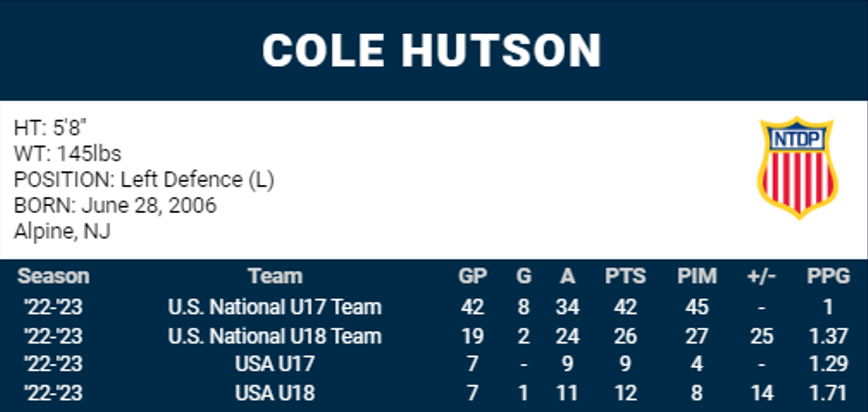
Task: Sort by the Season column header
Action: point(53,276)
